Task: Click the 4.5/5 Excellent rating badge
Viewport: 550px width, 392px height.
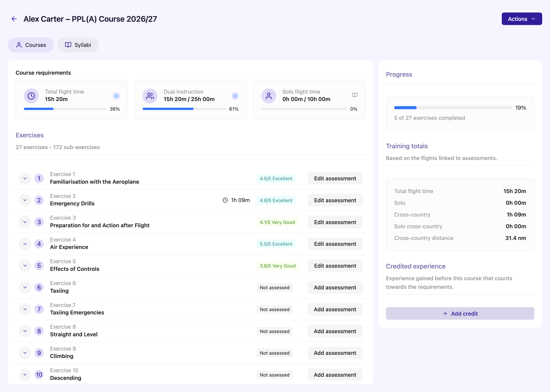Action: tap(276, 179)
